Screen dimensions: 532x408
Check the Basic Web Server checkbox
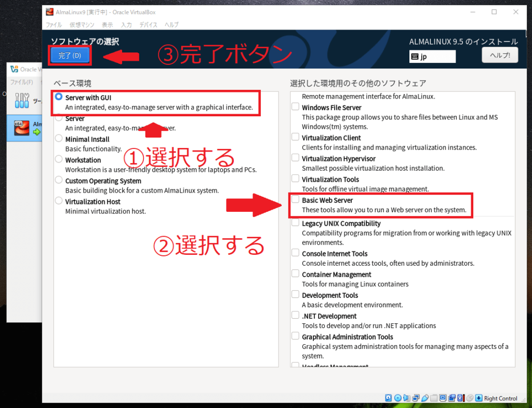point(296,199)
